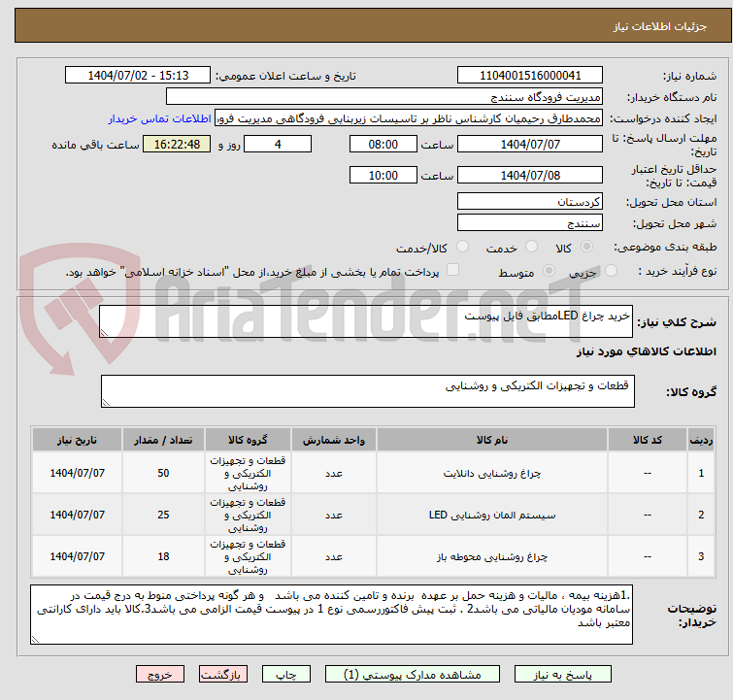The height and width of the screenshot is (700, 733).
Task: Click the گروه کالا textarea قطعات و تجهیزات
Action: tap(367, 391)
